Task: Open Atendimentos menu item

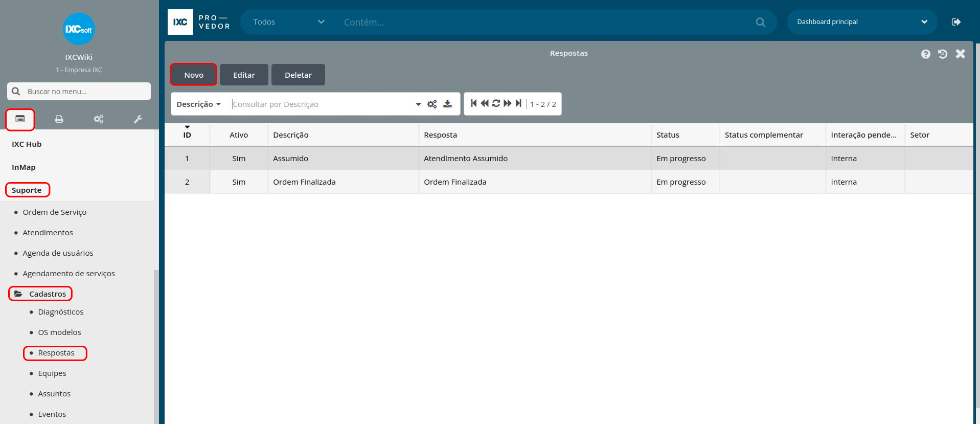Action: pyautogui.click(x=48, y=233)
